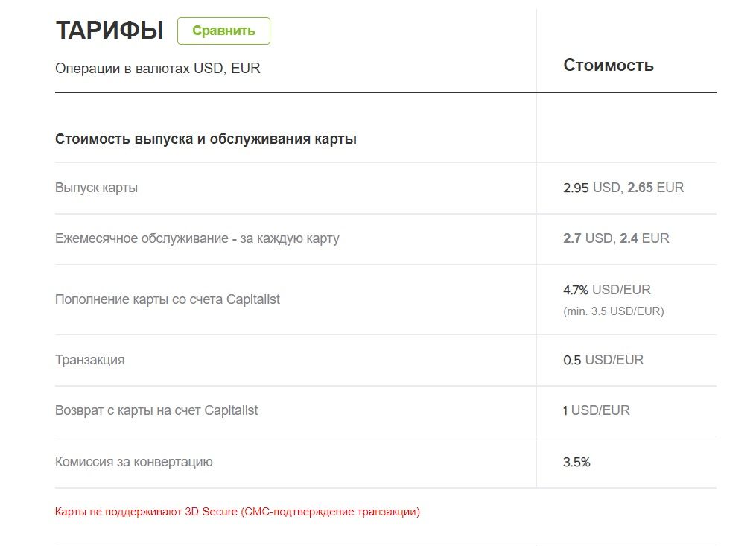Click the min. 3.5 USD/EUR note
Image resolution: width=756 pixels, height=546 pixels.
click(x=613, y=311)
